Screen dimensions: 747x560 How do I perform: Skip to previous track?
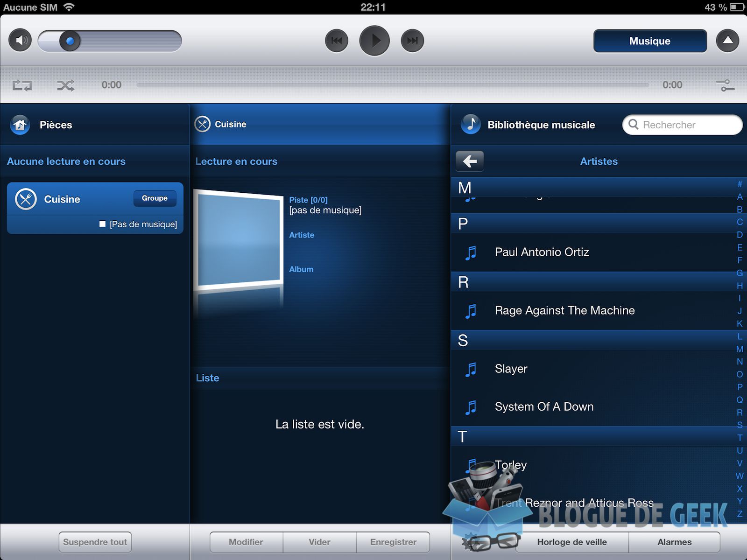point(337,41)
